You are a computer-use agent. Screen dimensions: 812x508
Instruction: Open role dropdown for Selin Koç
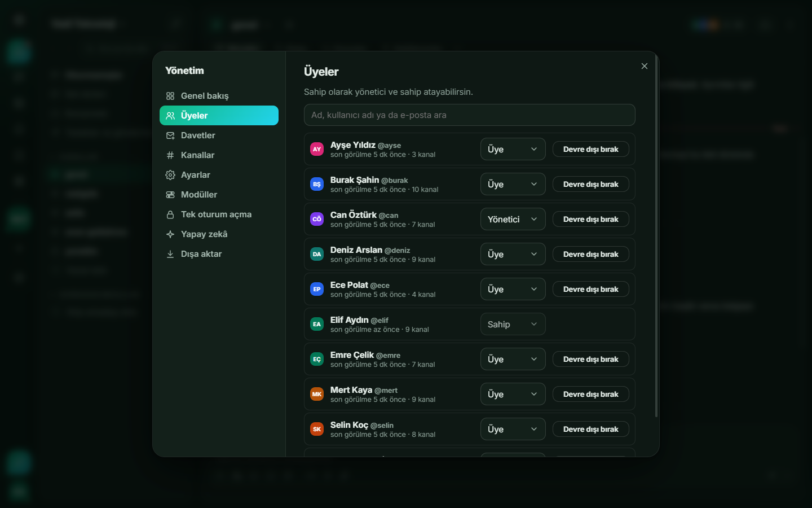(x=513, y=429)
